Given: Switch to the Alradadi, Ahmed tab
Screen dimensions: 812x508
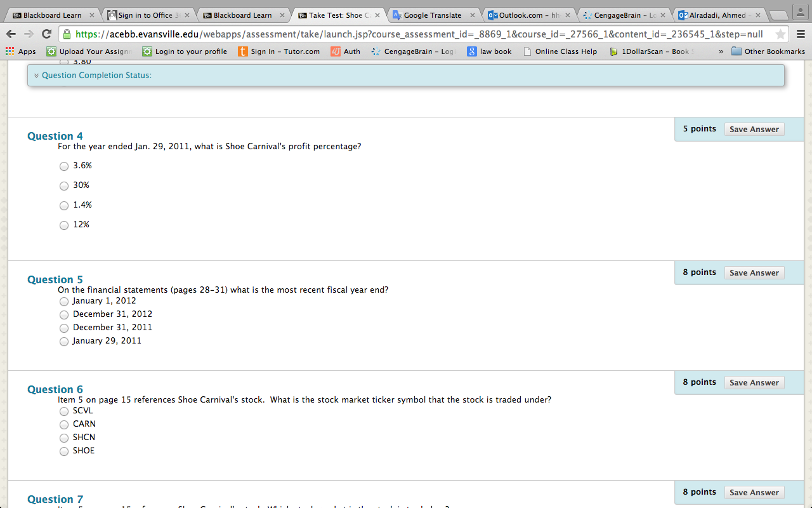Looking at the screenshot, I should [718, 15].
